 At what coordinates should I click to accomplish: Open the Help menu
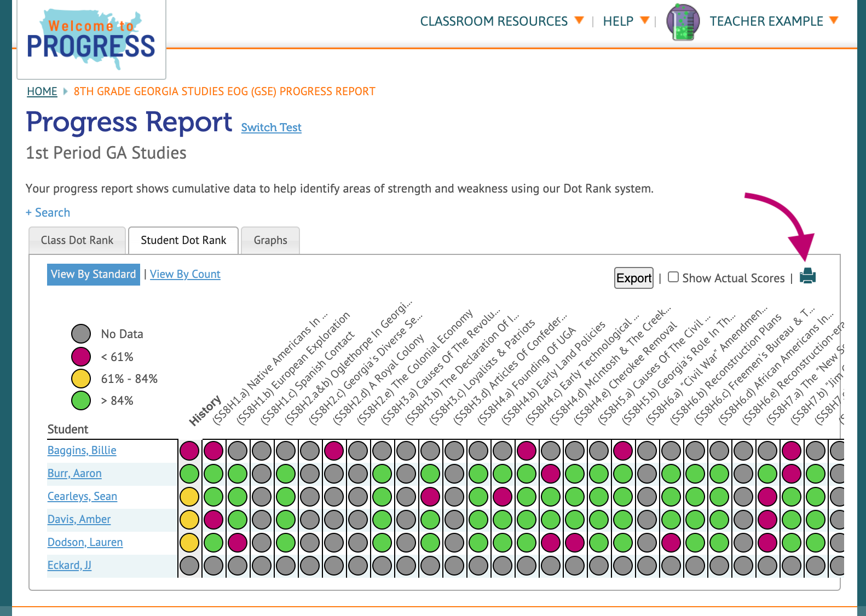[618, 21]
